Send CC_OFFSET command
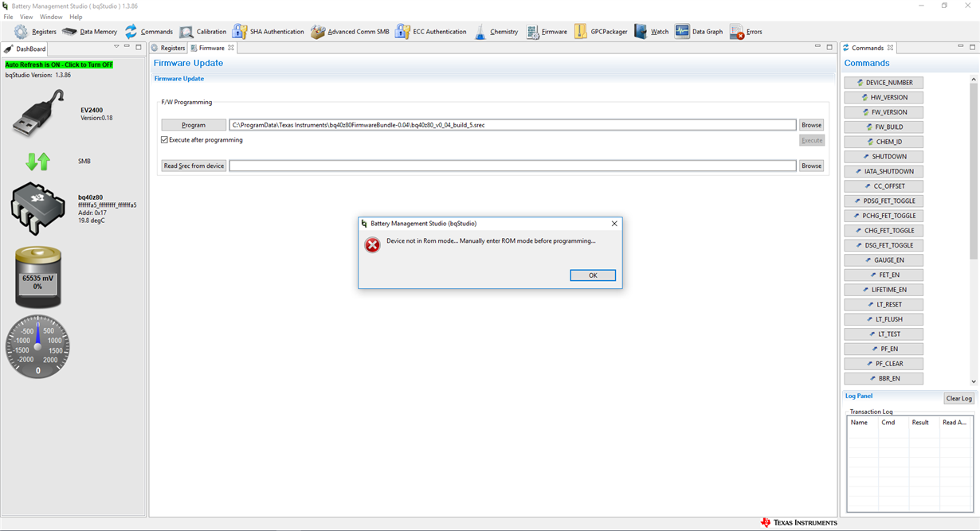The width and height of the screenshot is (980, 531). (x=884, y=186)
